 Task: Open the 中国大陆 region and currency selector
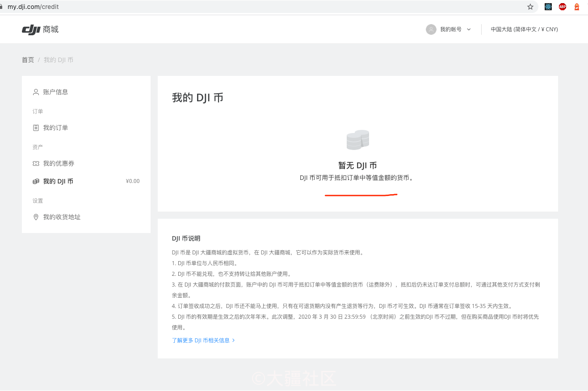pos(524,29)
